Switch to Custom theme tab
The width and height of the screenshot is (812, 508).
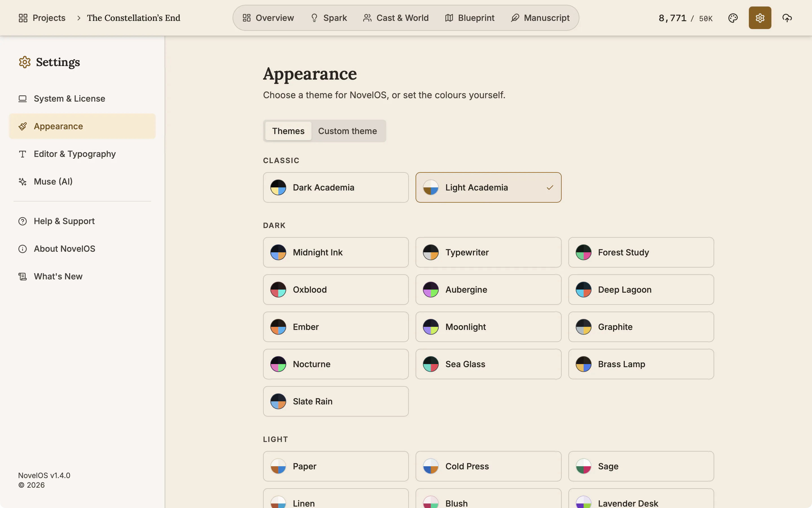347,131
